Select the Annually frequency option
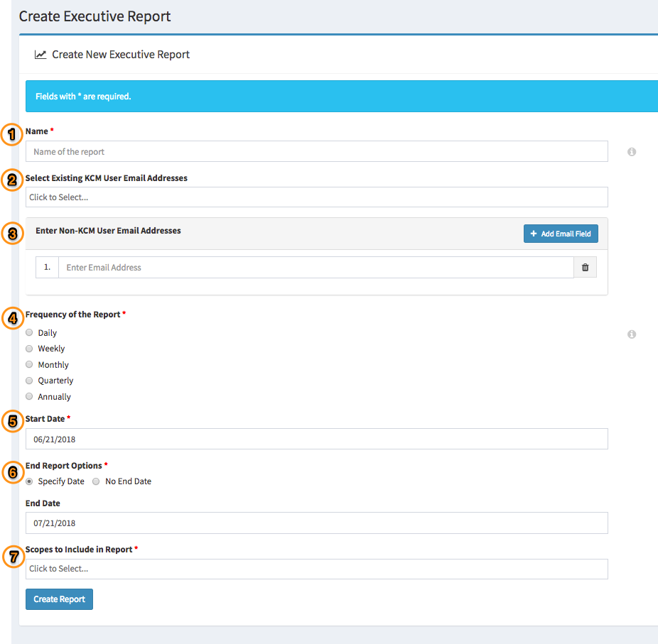The width and height of the screenshot is (658, 644). click(x=28, y=396)
